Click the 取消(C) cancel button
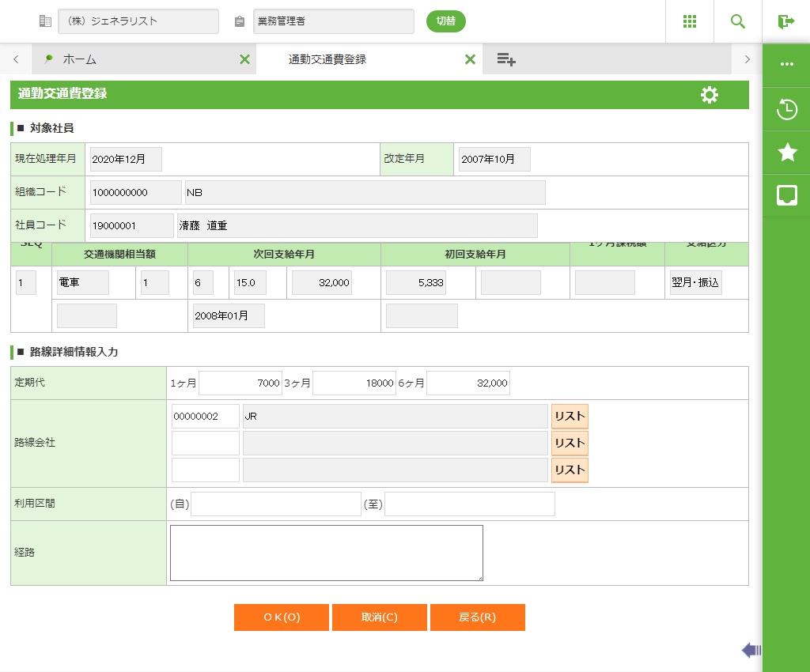Viewport: 810px width, 672px height. click(x=379, y=617)
